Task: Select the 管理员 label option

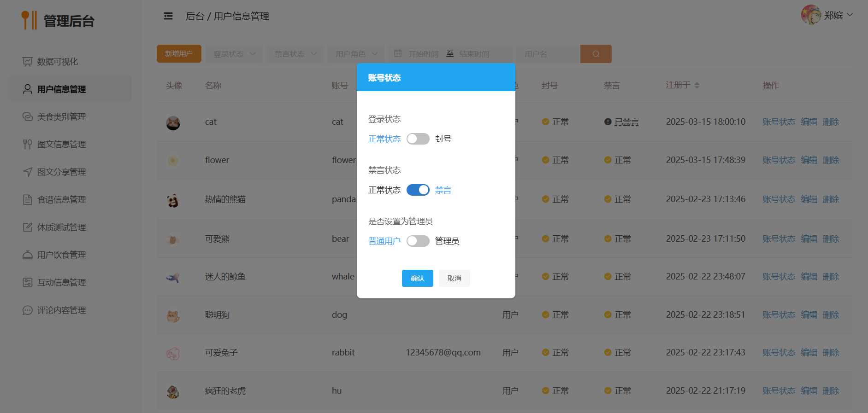Action: pyautogui.click(x=447, y=241)
